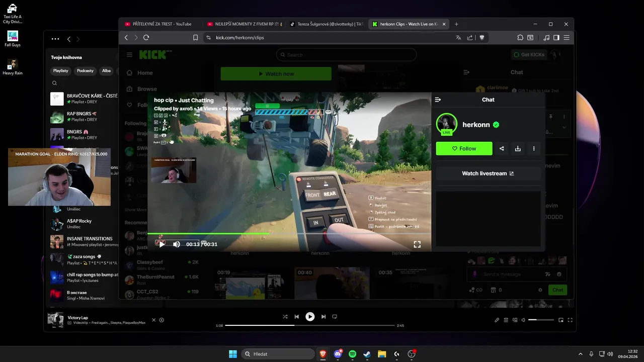Translate this page icon

pyautogui.click(x=458, y=38)
